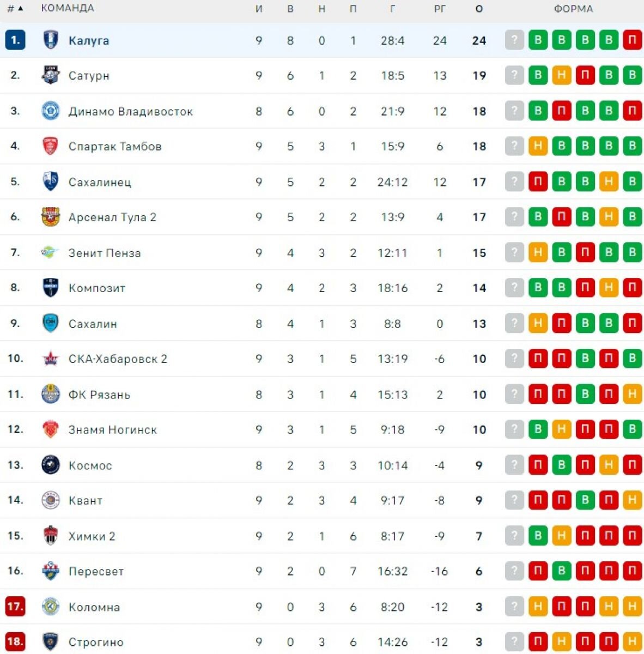644x654 pixels.
Task: Click the Спартак Тамбов red crest
Action: click(x=51, y=146)
